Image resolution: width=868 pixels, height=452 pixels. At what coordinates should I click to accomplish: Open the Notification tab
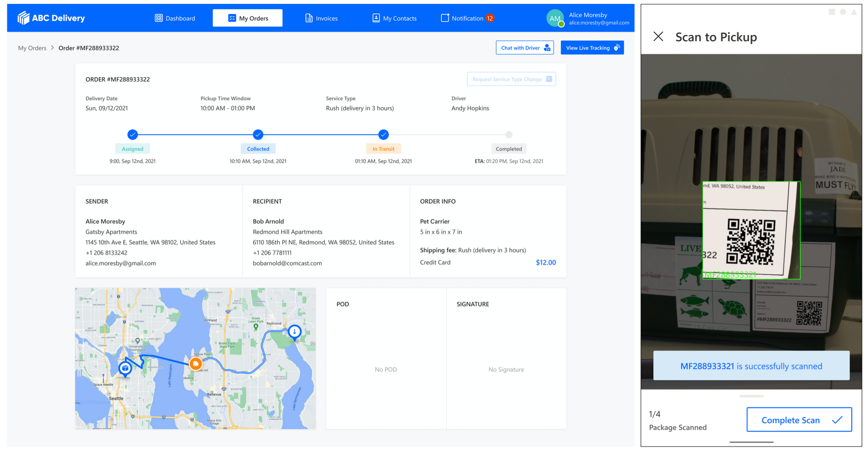pos(467,18)
